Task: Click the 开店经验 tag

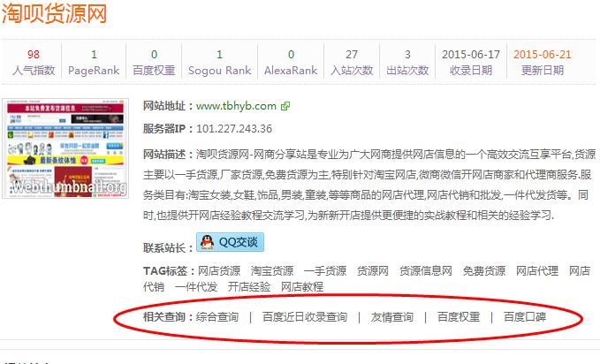Action: coord(248,287)
